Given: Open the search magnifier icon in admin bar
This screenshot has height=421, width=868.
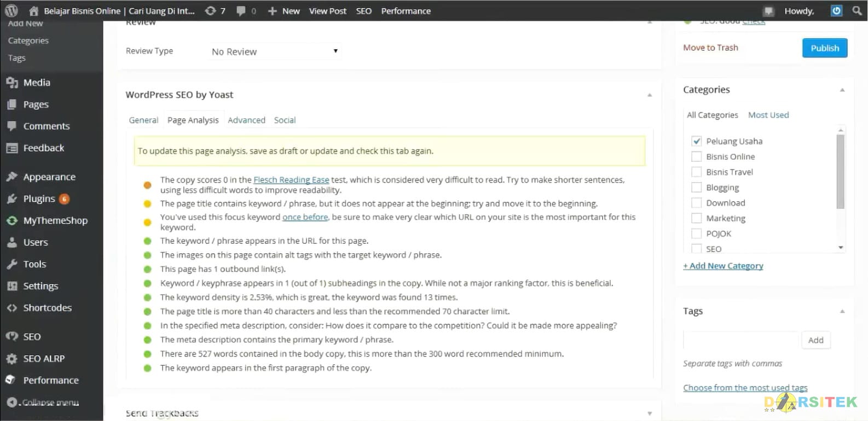Looking at the screenshot, I should [857, 10].
